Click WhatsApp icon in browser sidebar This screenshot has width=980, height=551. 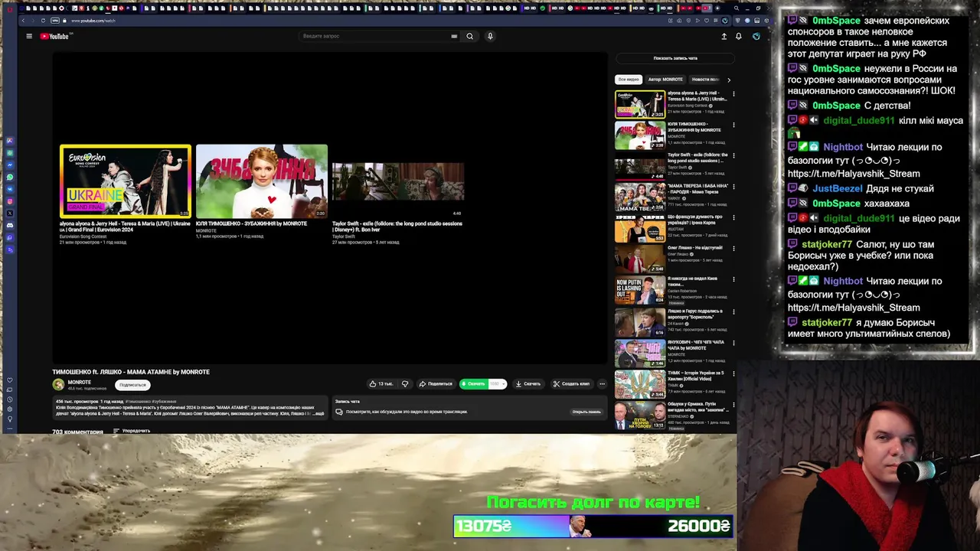click(x=10, y=178)
